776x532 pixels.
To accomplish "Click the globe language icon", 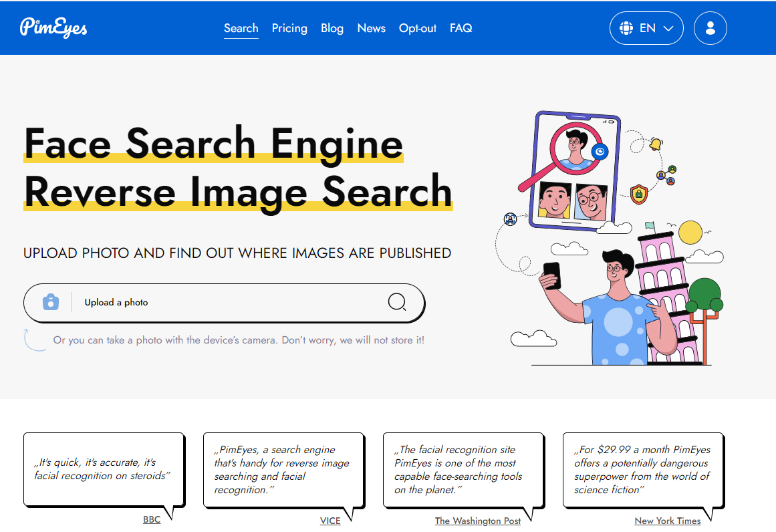I will coord(626,28).
